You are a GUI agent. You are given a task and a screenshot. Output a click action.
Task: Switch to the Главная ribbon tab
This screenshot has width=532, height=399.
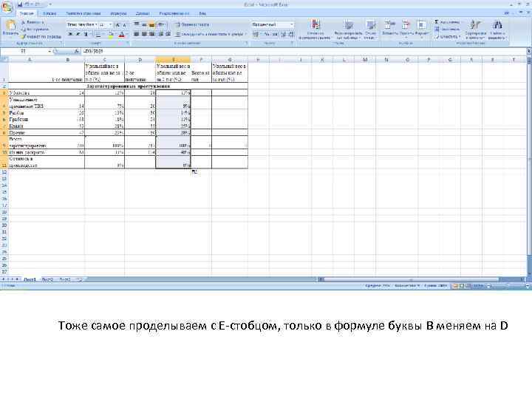pos(27,13)
